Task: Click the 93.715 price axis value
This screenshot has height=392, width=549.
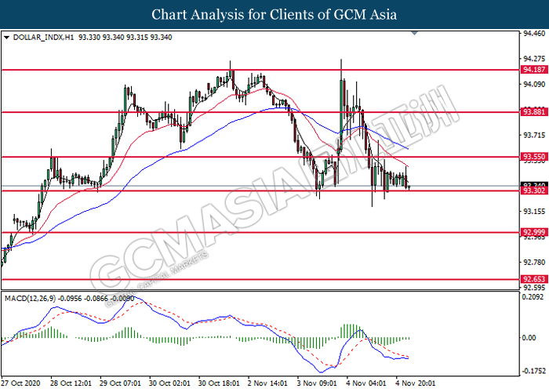Action: pos(534,135)
